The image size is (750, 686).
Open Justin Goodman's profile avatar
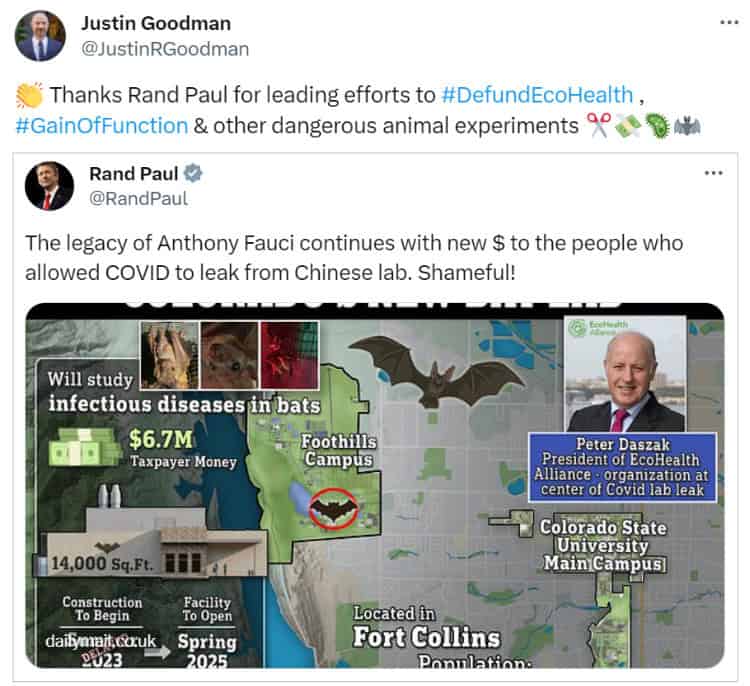coord(40,36)
